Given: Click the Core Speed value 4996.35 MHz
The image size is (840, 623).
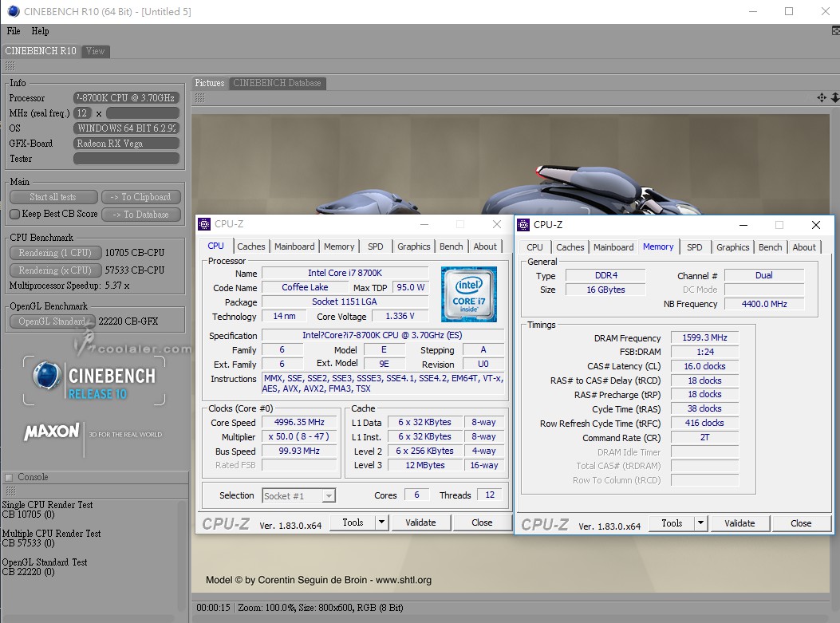Looking at the screenshot, I should 299,422.
